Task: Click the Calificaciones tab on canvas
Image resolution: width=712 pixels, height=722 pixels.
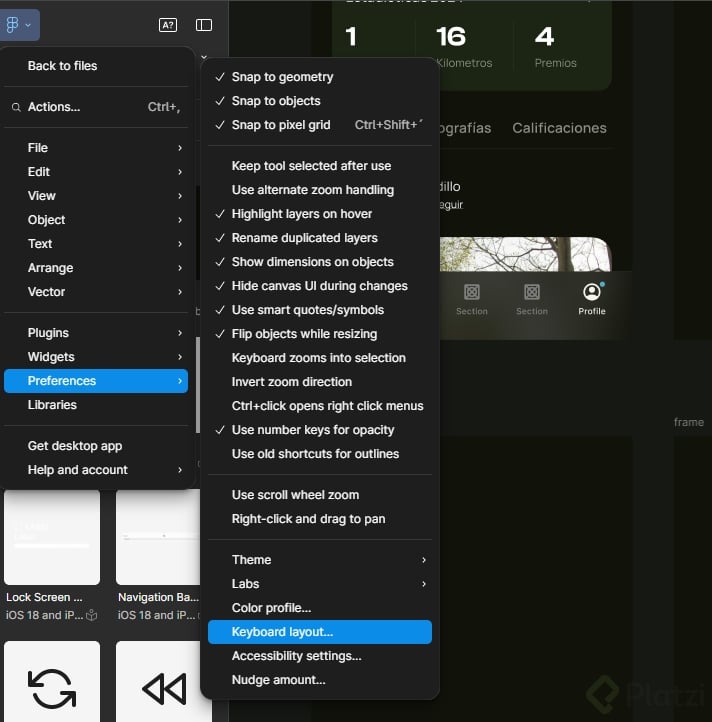Action: tap(559, 128)
